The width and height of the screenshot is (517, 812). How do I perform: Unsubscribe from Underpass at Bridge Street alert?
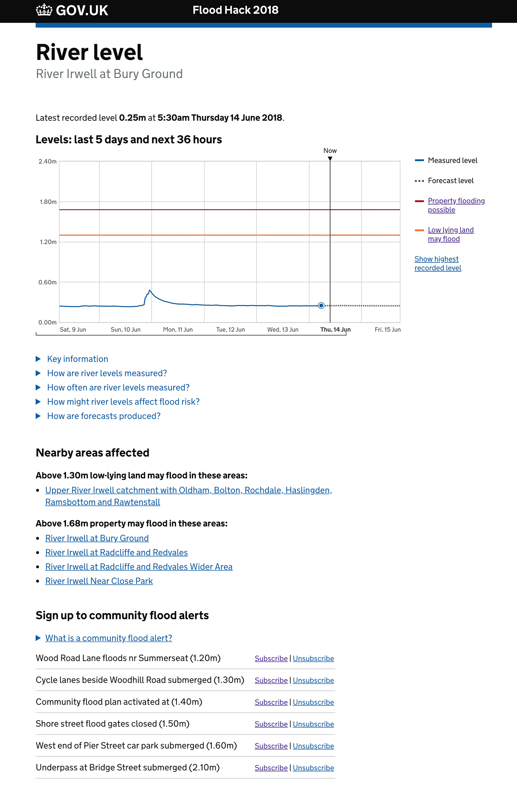click(x=313, y=768)
